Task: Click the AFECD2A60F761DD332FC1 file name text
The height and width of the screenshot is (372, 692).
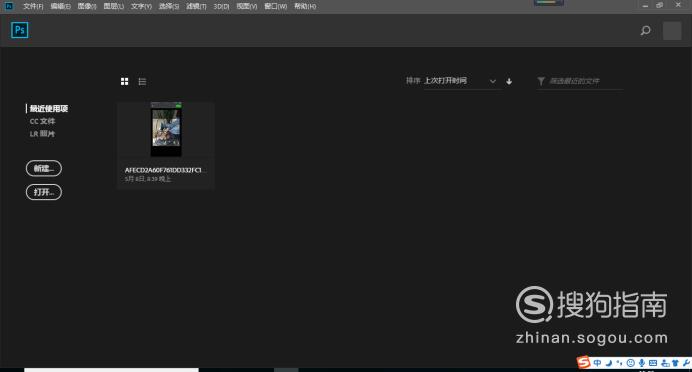Action: [x=163, y=170]
